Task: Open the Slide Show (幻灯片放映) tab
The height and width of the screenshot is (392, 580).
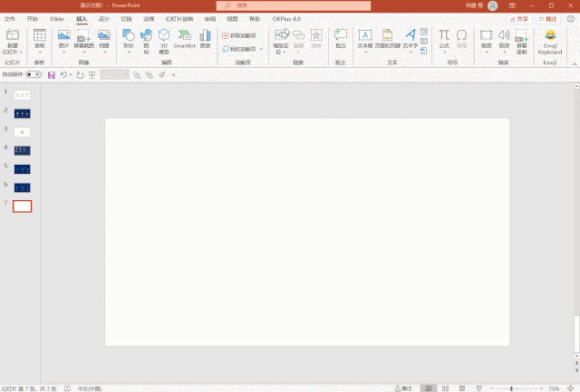Action: coord(179,19)
